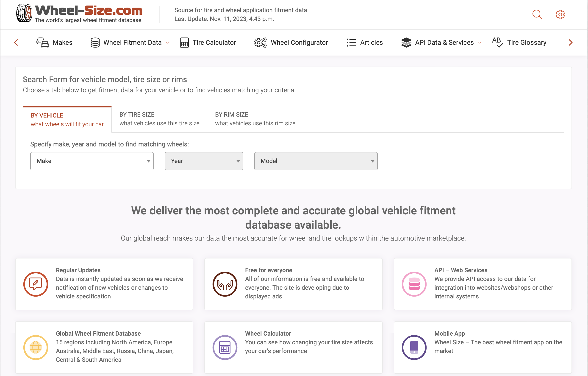The width and height of the screenshot is (588, 376).
Task: Open the Year dropdown
Action: click(x=204, y=161)
